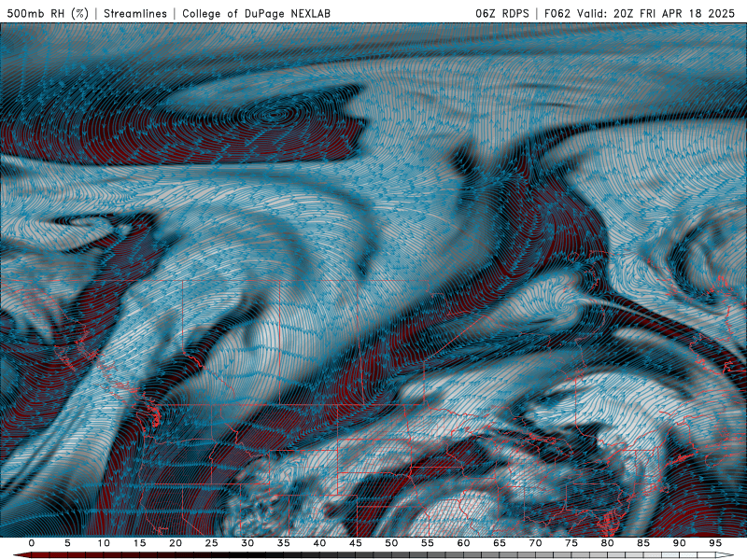Click the "College of DuPage NEXLAB" text

[x=256, y=13]
